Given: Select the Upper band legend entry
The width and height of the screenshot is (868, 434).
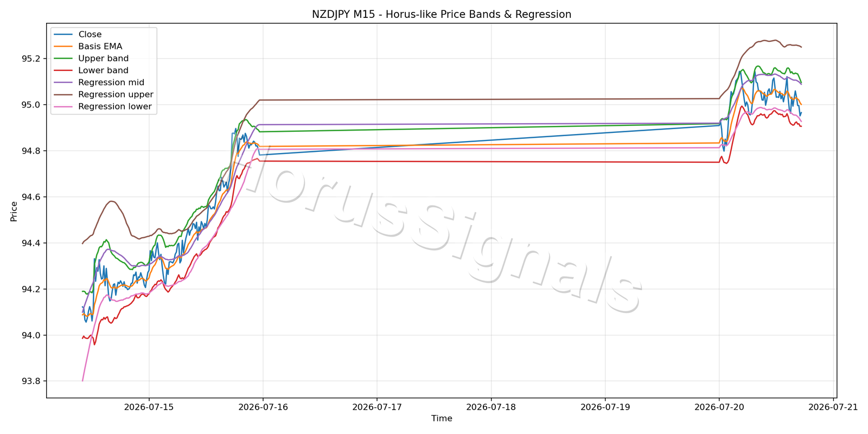Looking at the screenshot, I should (104, 59).
